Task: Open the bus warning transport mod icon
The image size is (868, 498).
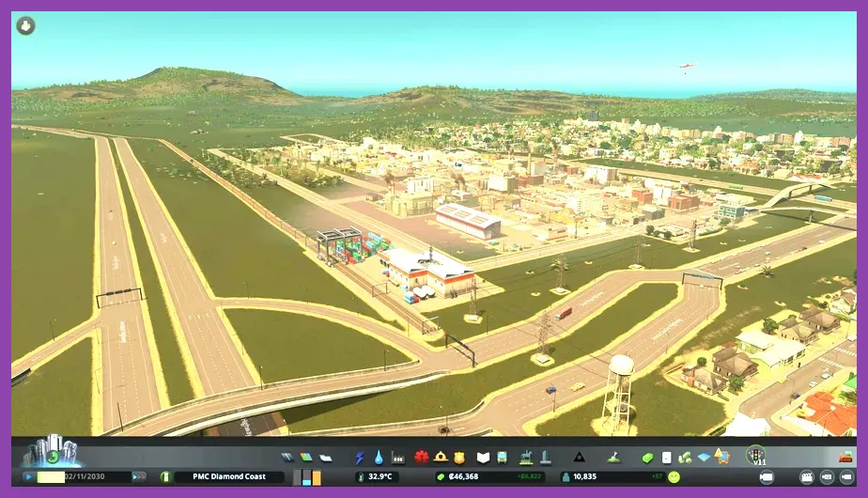Action: tap(721, 457)
